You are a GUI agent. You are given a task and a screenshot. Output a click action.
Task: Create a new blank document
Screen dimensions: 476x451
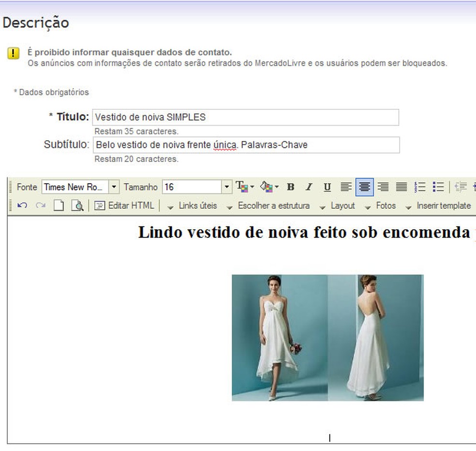[x=59, y=205]
